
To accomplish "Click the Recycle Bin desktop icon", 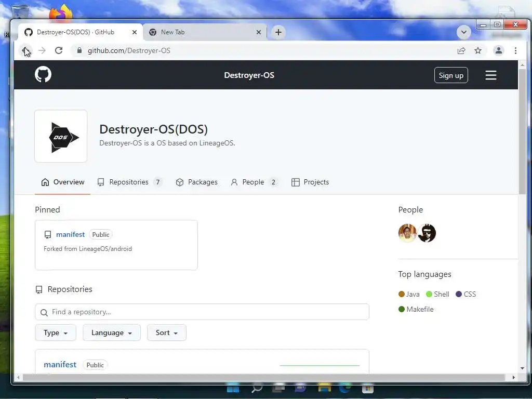I will pyautogui.click(x=20, y=12).
